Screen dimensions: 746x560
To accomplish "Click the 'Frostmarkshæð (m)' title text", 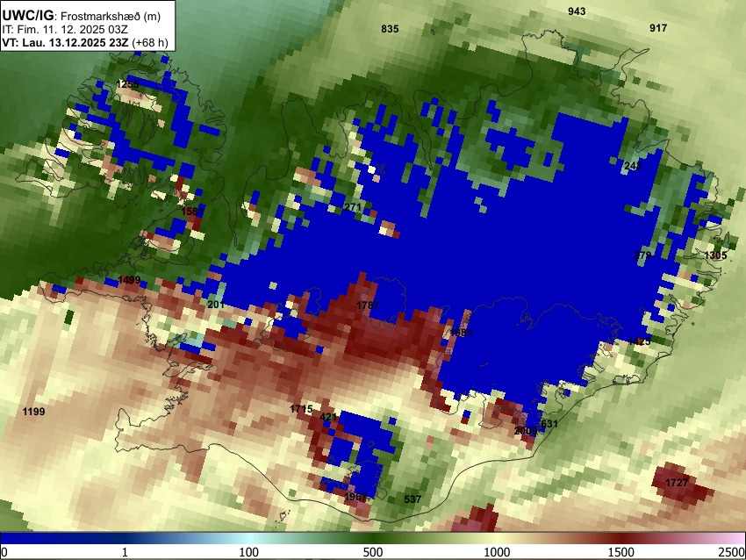I will 111,16.
